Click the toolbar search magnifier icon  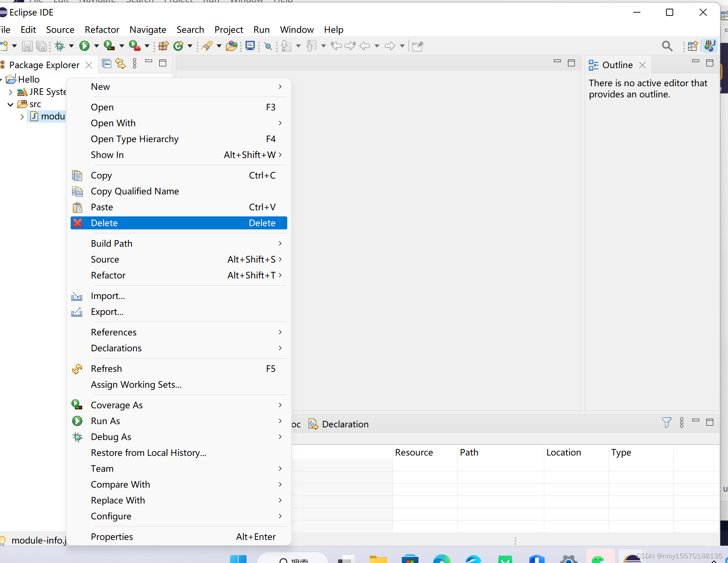(x=667, y=46)
